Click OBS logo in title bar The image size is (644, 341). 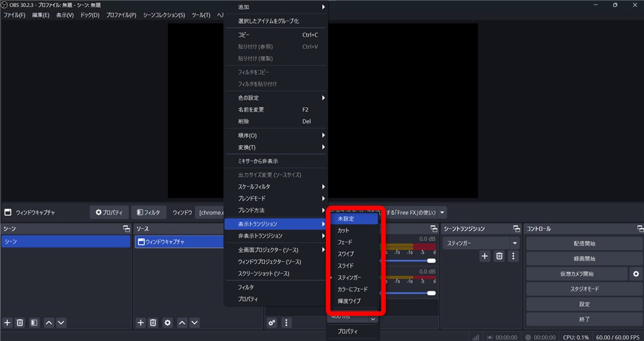(x=5, y=5)
